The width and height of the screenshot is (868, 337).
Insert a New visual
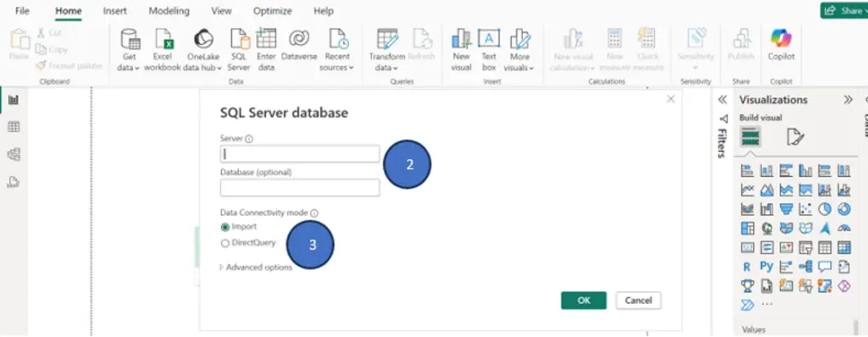pyautogui.click(x=461, y=50)
